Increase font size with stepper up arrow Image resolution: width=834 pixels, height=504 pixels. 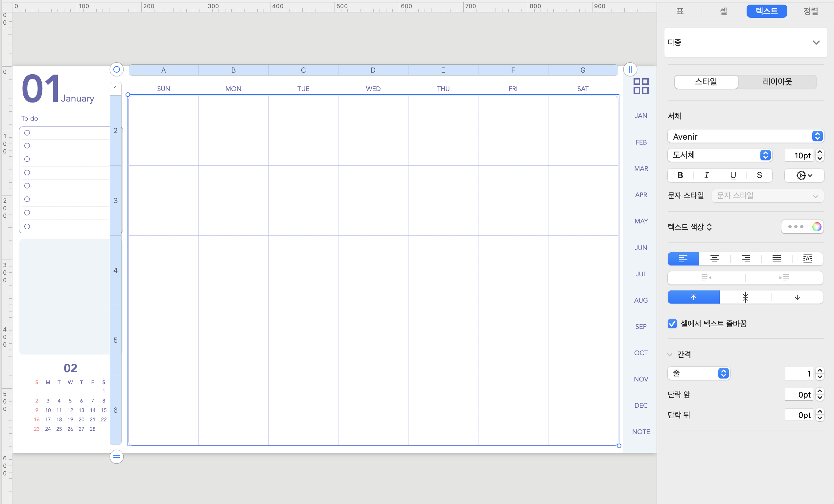[820, 152]
